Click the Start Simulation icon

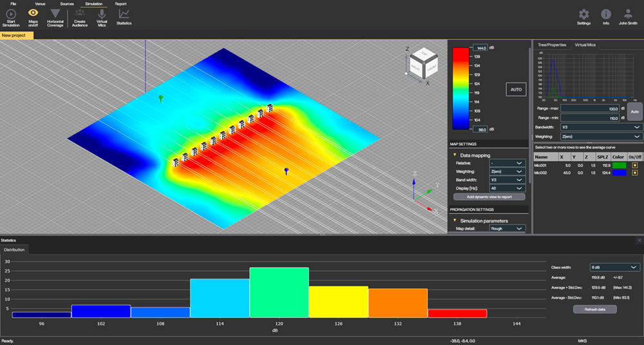[11, 14]
